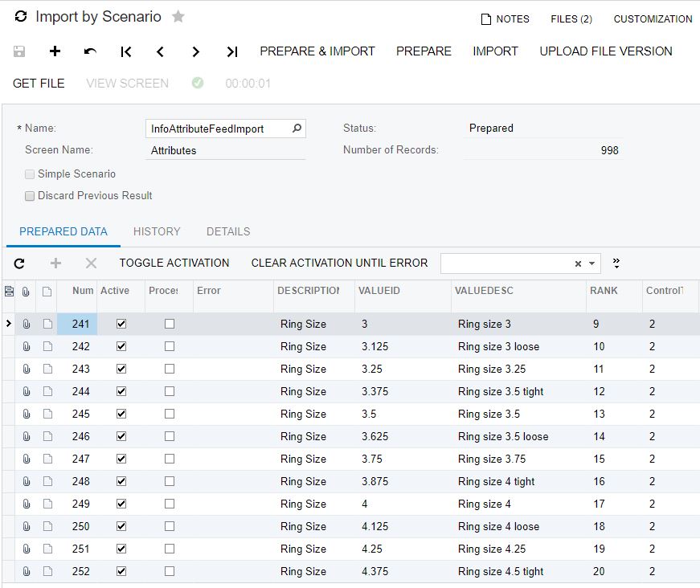Click the grid delete row X icon
This screenshot has height=588, width=700.
pos(91,263)
